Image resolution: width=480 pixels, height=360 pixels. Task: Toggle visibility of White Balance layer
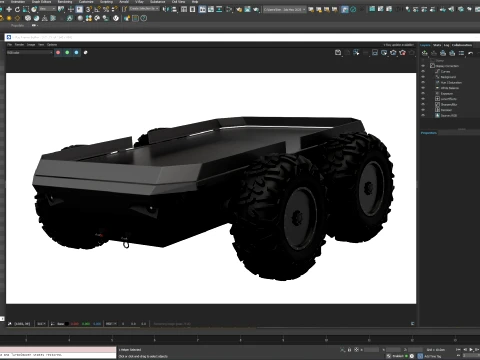(x=423, y=88)
